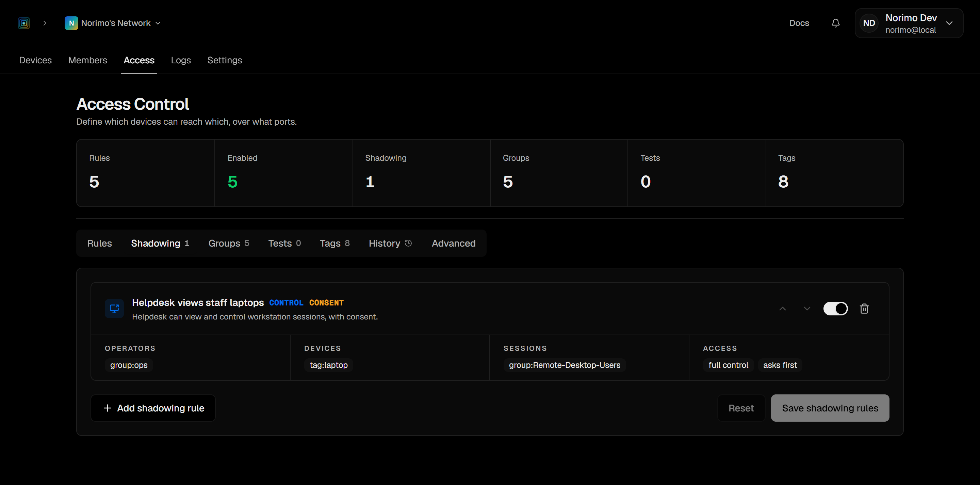Click the Shadowing stat card
This screenshot has width=980, height=485.
coord(421,173)
